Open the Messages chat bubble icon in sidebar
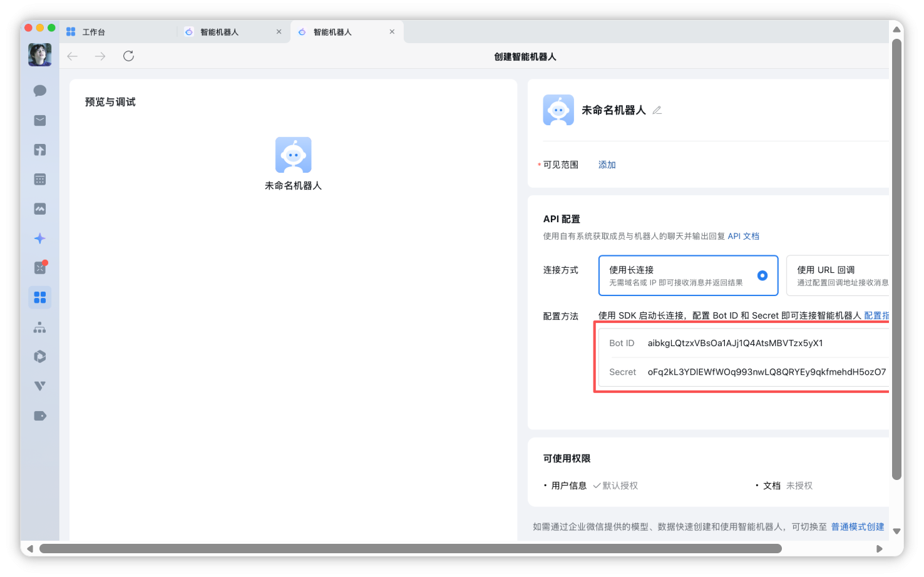The image size is (924, 577). tap(40, 91)
